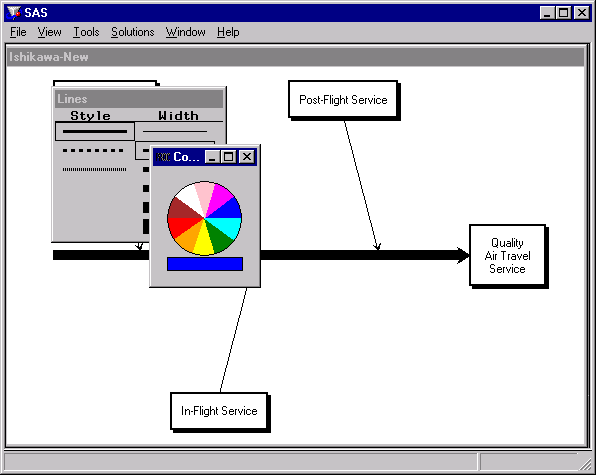Pick cyan from the color wheel
The width and height of the screenshot is (596, 475).
(x=230, y=226)
